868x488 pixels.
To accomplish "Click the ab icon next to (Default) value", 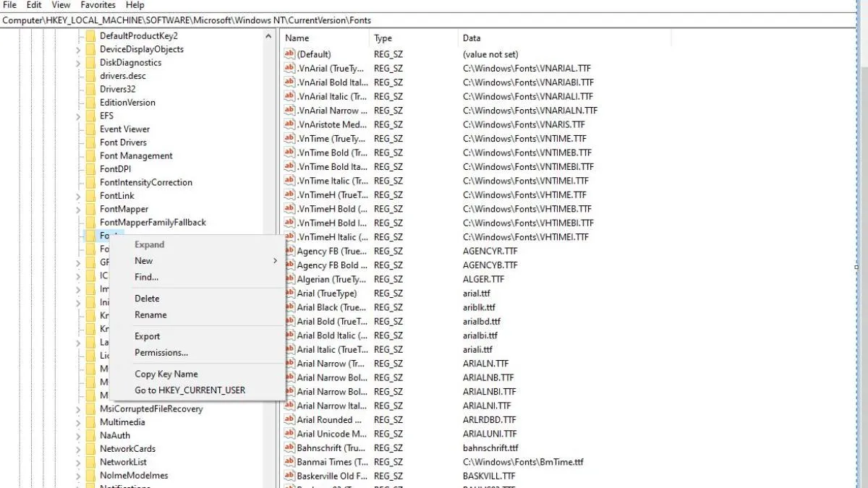I will click(289, 53).
